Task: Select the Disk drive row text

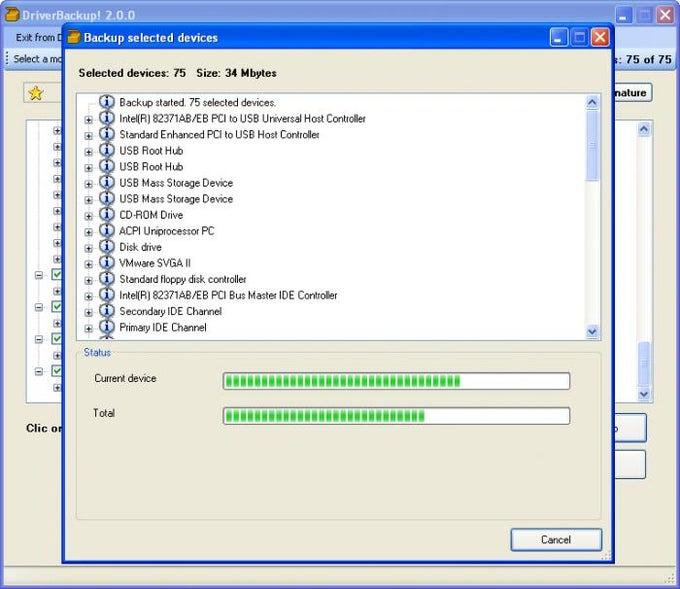Action: tap(141, 247)
